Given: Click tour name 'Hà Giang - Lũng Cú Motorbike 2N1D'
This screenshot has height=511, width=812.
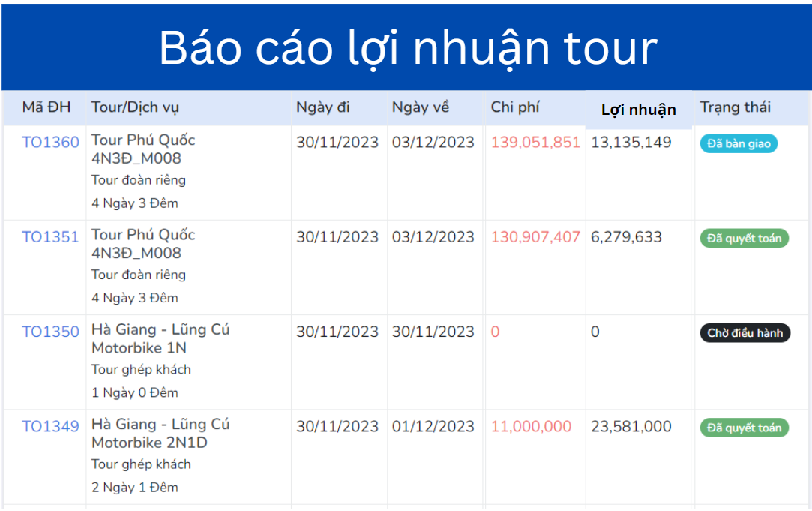Looking at the screenshot, I should [160, 433].
